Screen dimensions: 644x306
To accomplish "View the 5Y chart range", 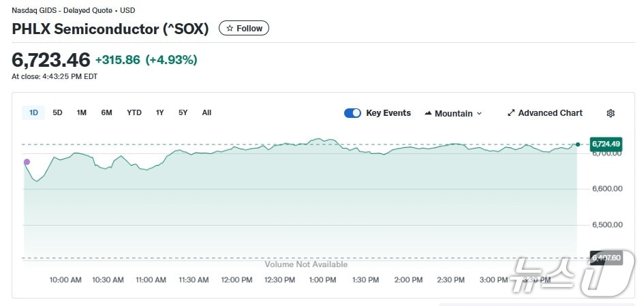I will [183, 113].
